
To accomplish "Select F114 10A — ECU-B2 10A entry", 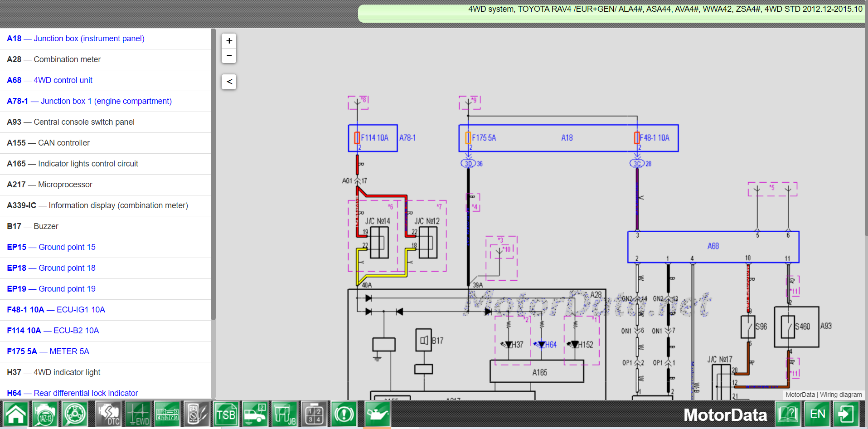I will coord(53,331).
